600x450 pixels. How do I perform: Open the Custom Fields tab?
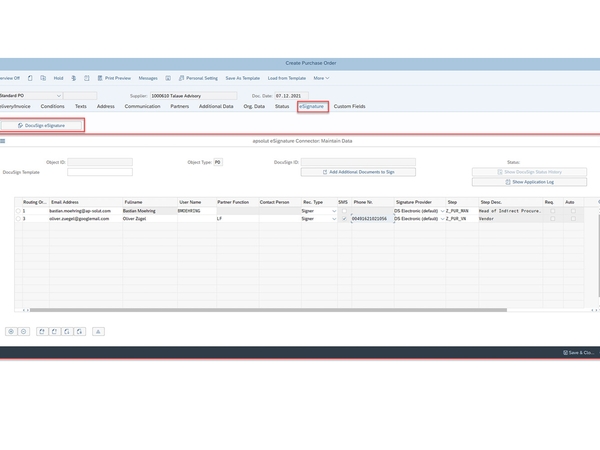click(349, 106)
